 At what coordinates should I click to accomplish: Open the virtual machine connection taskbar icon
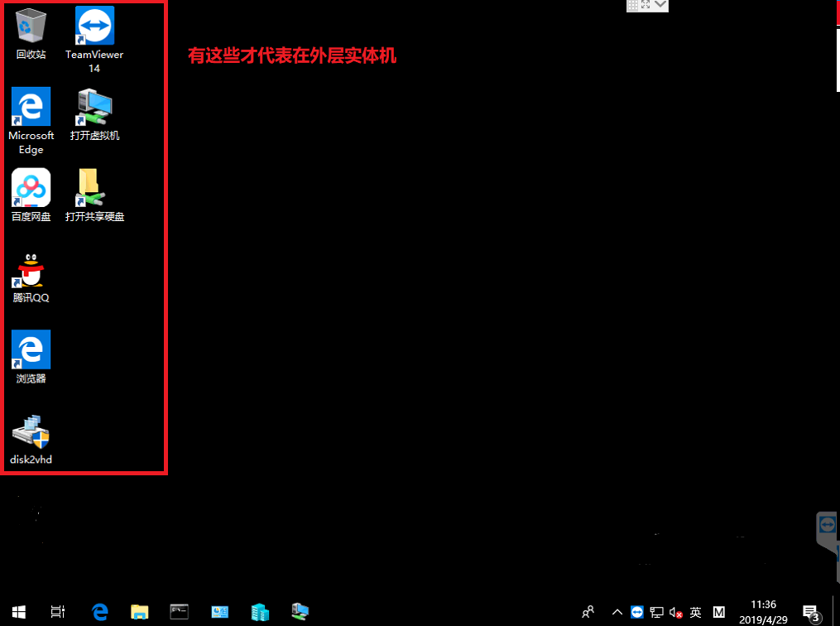coord(300,612)
